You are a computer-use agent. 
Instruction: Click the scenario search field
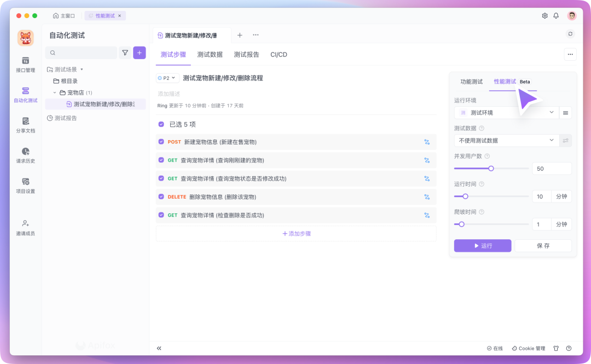pyautogui.click(x=81, y=53)
